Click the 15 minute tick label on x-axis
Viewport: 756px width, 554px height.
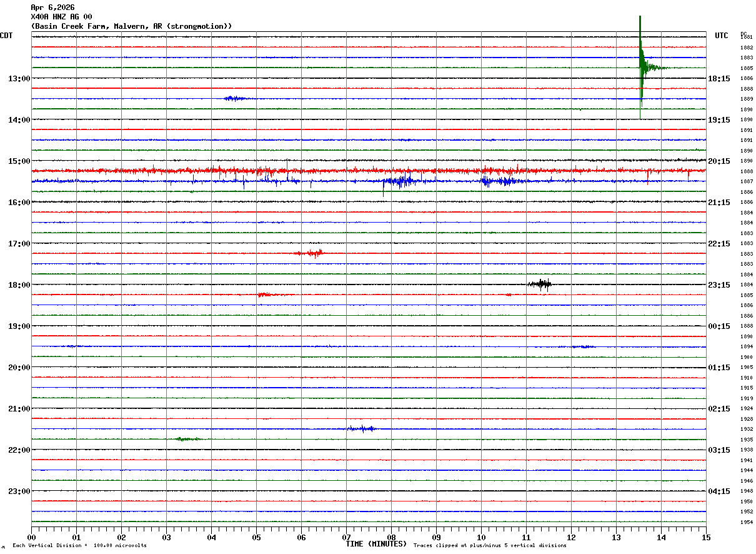coord(705,537)
